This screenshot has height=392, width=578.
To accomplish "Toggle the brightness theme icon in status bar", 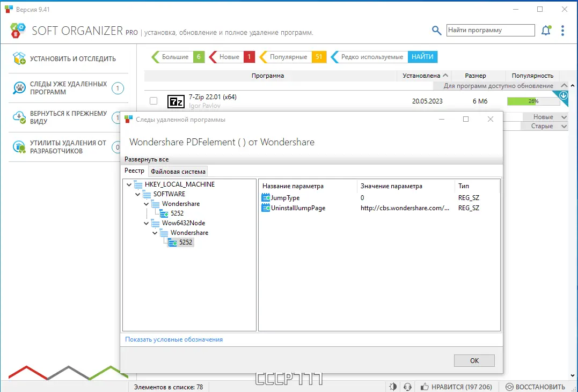I will [393, 387].
